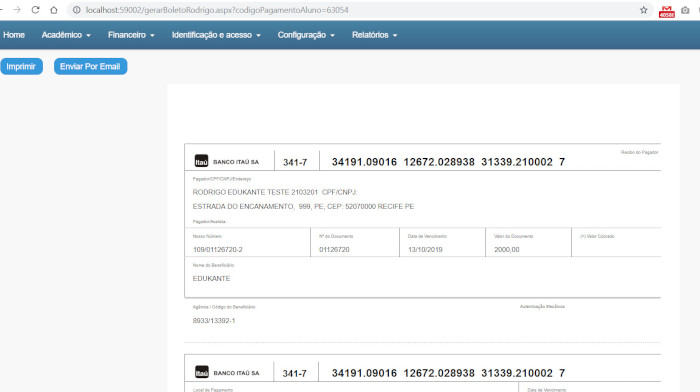Expand the Acadêmico dropdown menu
Image resolution: width=700 pixels, height=392 pixels.
tap(66, 35)
